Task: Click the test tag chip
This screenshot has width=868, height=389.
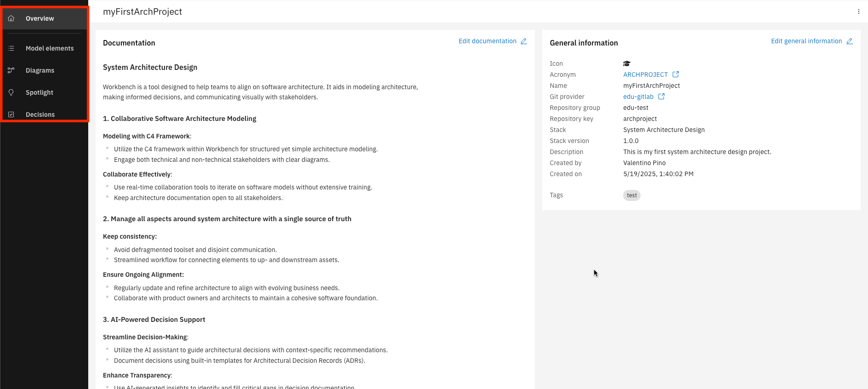Action: click(632, 195)
